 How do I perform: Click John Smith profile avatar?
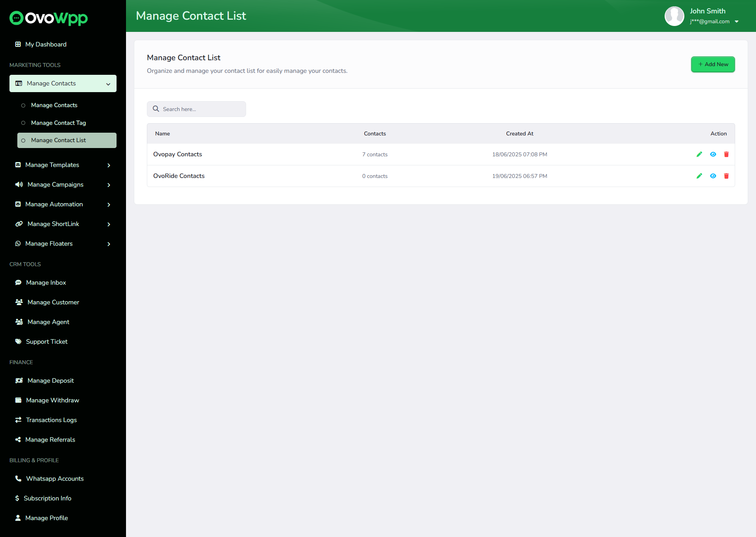point(674,16)
